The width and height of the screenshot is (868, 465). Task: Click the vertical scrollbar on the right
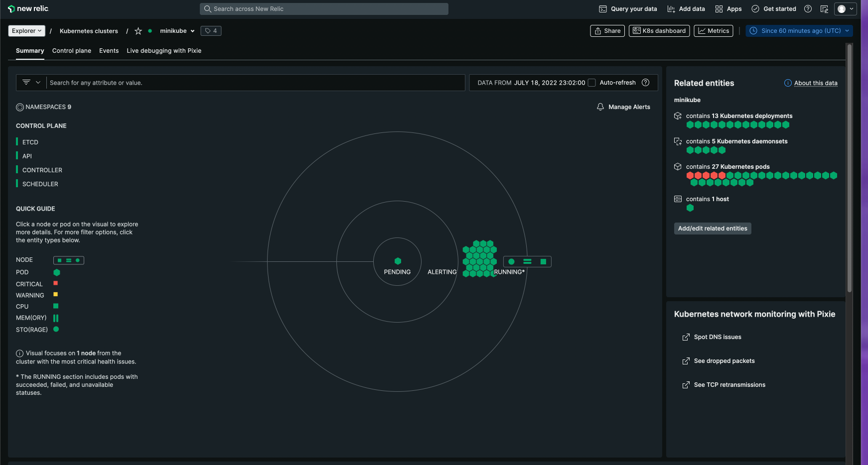click(850, 168)
